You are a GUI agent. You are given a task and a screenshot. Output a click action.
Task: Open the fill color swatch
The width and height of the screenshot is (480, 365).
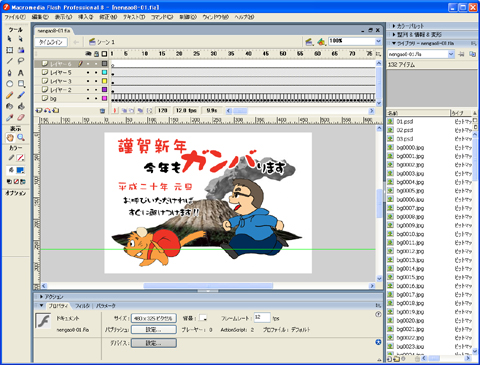tap(20, 170)
